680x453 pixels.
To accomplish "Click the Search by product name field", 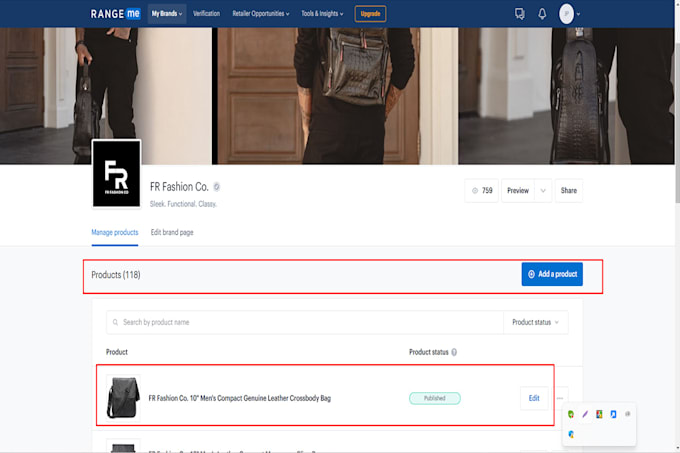I will 305,322.
